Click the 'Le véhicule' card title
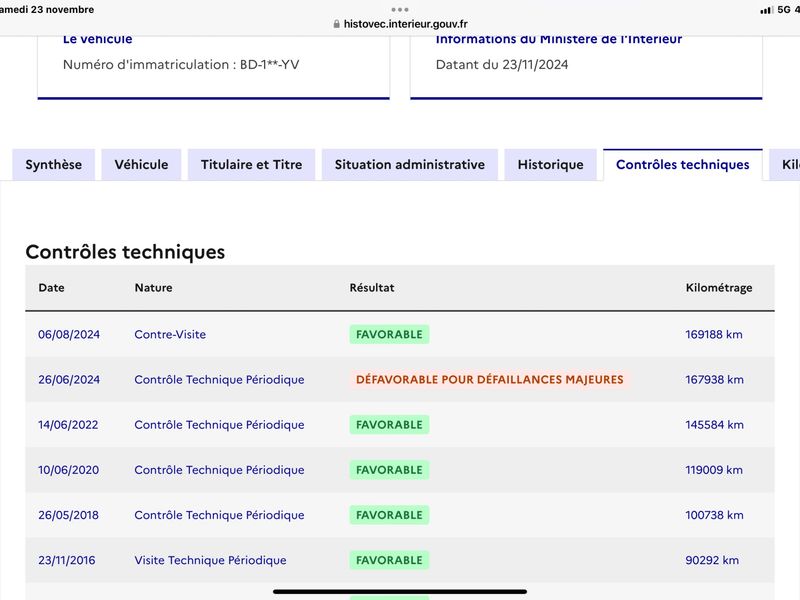This screenshot has height=600, width=800. (97, 39)
